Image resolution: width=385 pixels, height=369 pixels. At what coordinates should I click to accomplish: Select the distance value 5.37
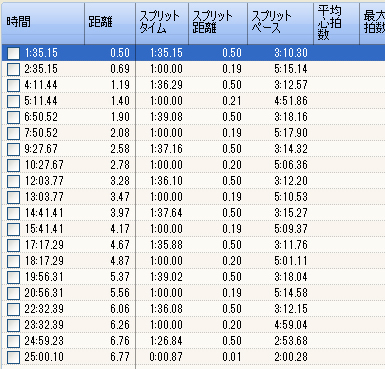click(x=120, y=277)
